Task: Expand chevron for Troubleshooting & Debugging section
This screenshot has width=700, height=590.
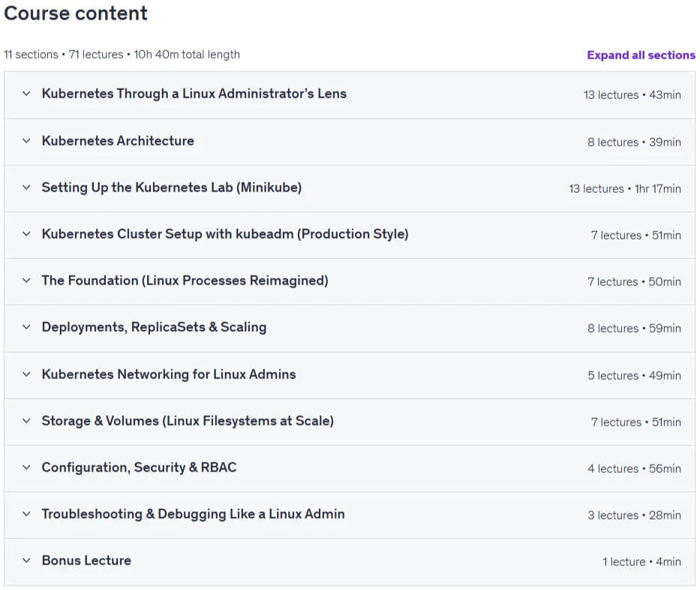Action: (x=26, y=514)
